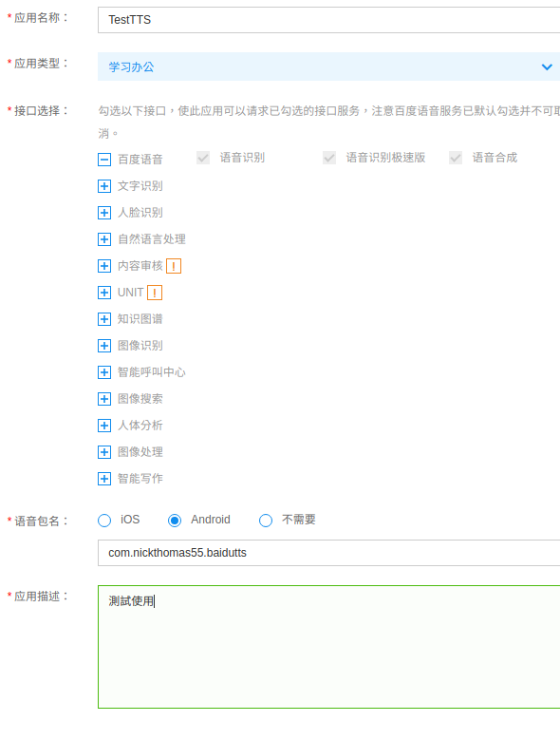Viewport: 560px width, 740px height.
Task: Click the 应用名称 TestTTS input field
Action: point(329,20)
